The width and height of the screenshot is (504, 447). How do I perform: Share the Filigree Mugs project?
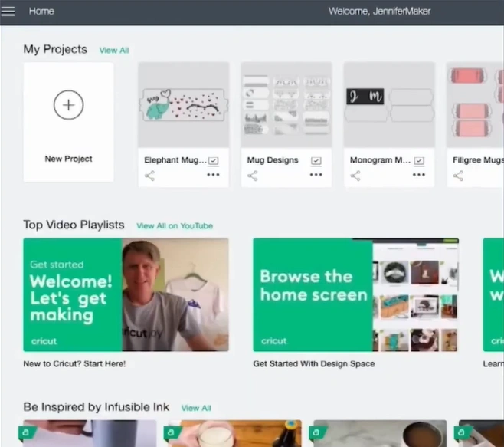pos(458,176)
